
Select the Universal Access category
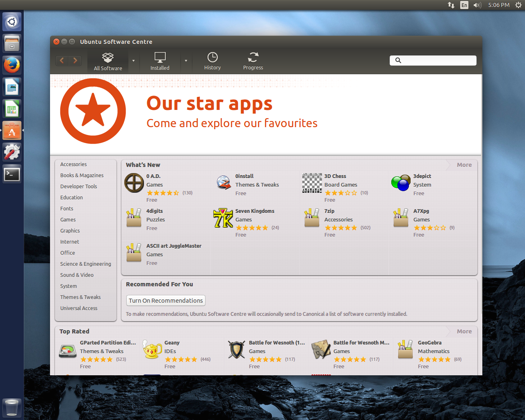point(79,308)
